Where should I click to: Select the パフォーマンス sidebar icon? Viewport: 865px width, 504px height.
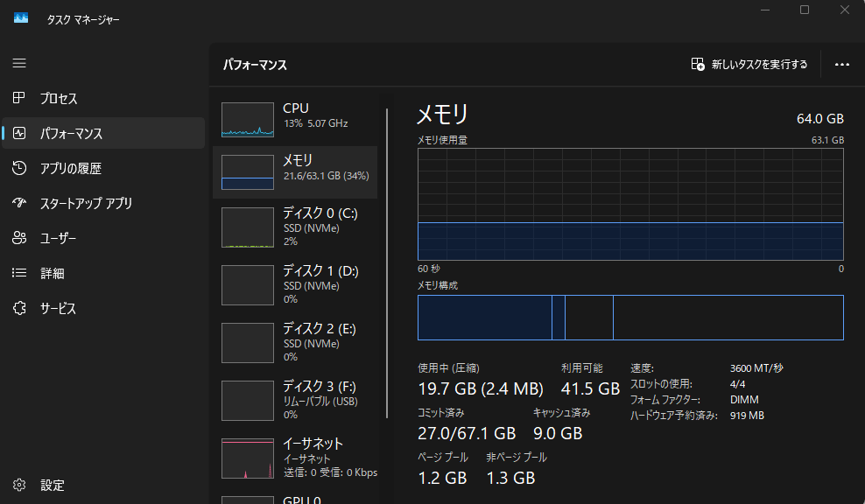(x=19, y=133)
